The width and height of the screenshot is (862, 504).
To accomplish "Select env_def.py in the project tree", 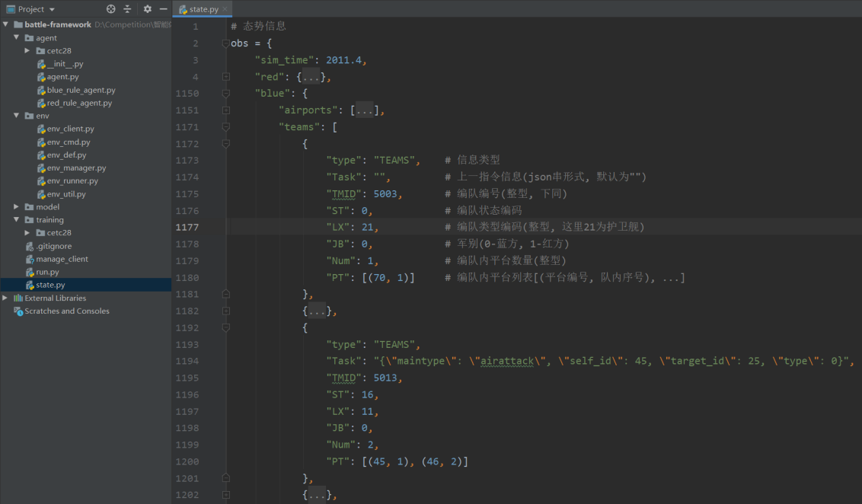I will 66,155.
